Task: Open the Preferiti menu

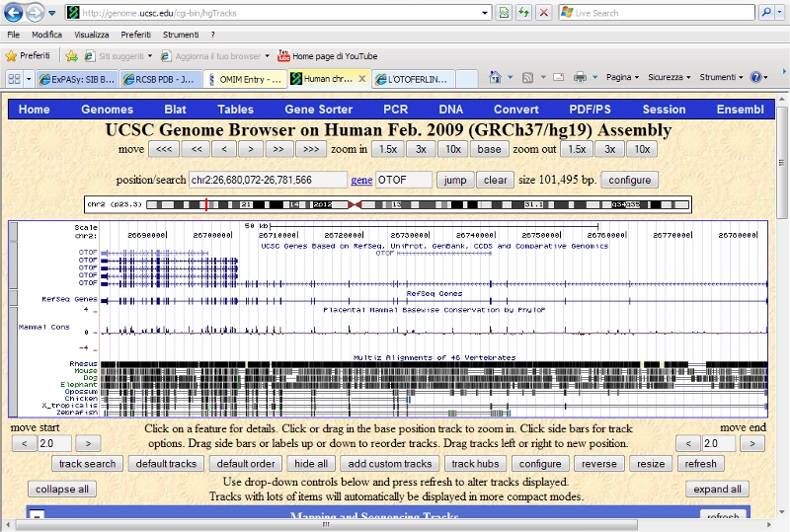Action: pos(135,35)
